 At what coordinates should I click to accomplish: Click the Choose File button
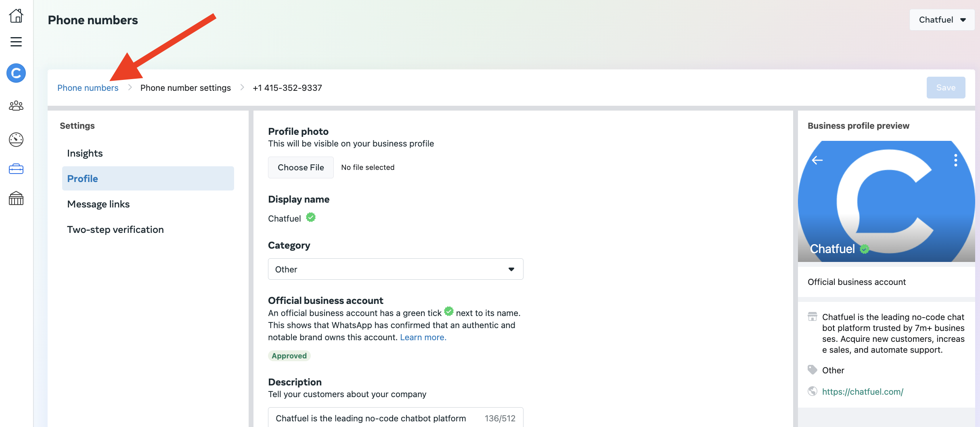pos(300,167)
